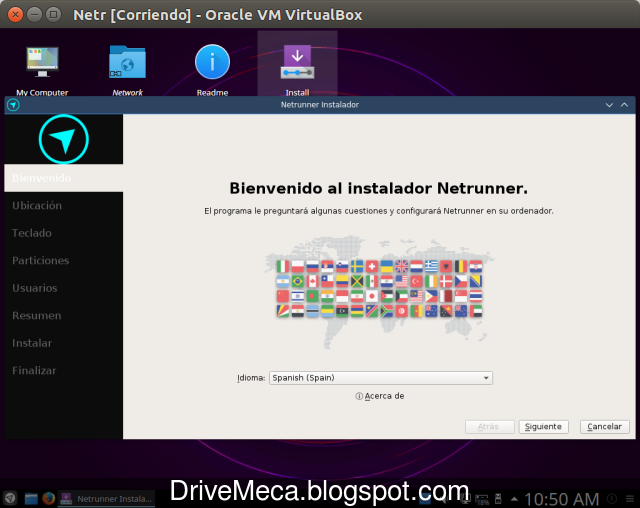Minimize the VirtualBox window

pyautogui.click(x=34, y=15)
